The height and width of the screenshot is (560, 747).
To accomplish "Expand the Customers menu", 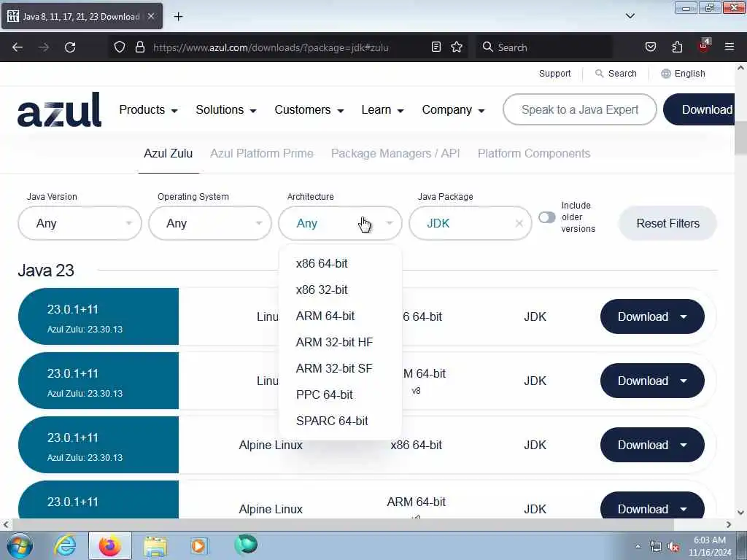I will (x=309, y=109).
